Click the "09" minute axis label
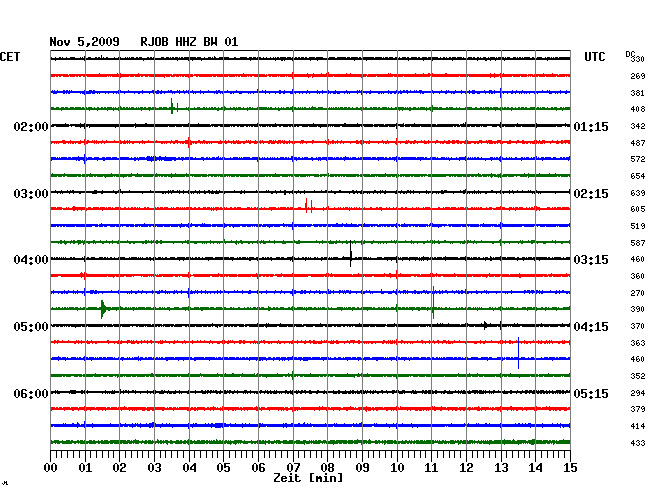The image size is (650, 494). (x=362, y=468)
